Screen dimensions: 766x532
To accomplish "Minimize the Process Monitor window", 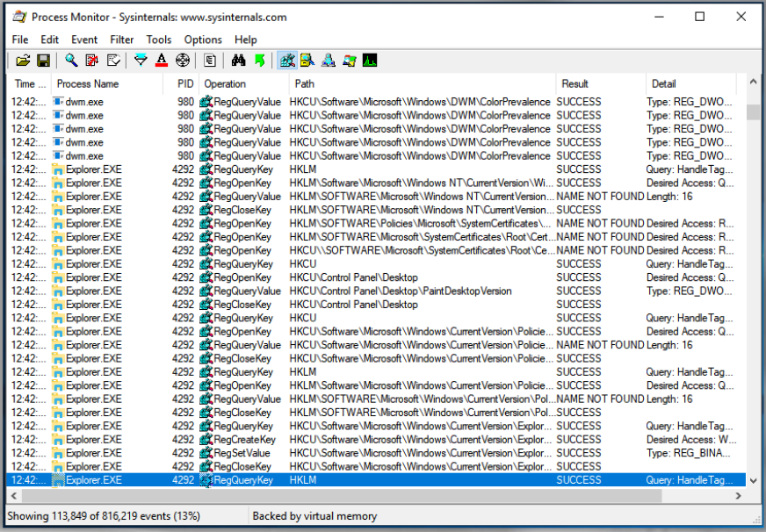I will [x=659, y=17].
